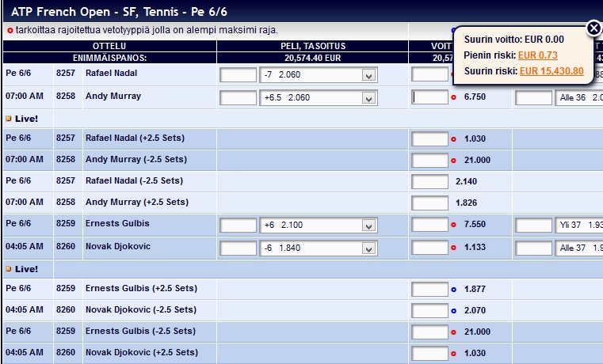This screenshot has height=364, width=603.
Task: Focus moneyline stake field at Gulbis 7.550
Action: [x=429, y=225]
